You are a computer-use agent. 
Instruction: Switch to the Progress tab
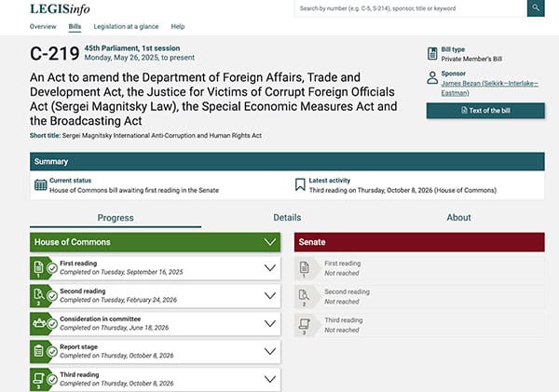[x=116, y=218]
